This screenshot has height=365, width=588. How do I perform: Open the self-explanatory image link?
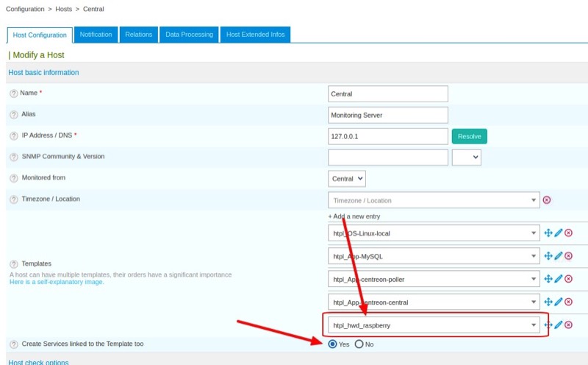(57, 282)
